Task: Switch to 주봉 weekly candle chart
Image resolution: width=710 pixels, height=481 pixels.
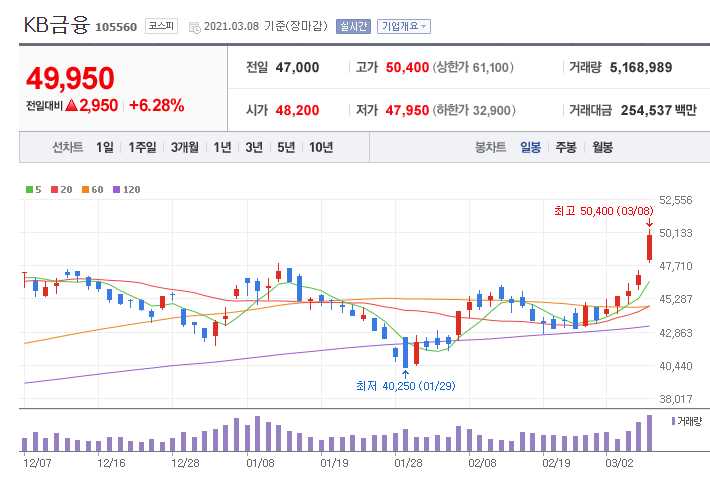Action: [x=566, y=147]
